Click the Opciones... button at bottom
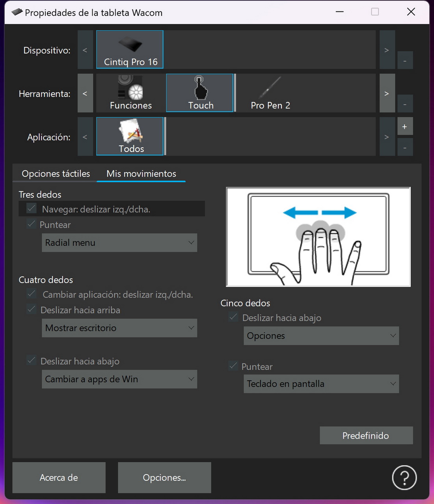This screenshot has height=504, width=434. pos(164,478)
